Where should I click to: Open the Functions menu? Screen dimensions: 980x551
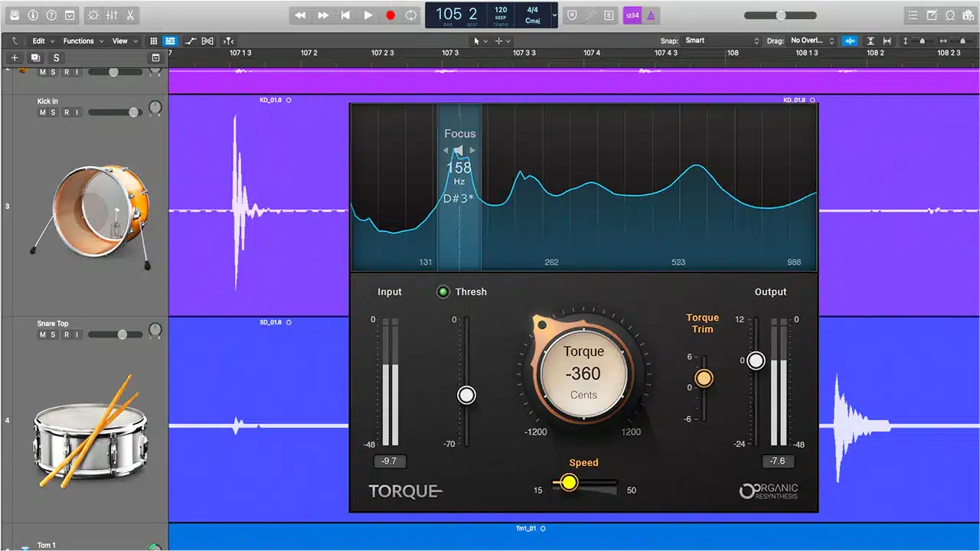point(83,41)
